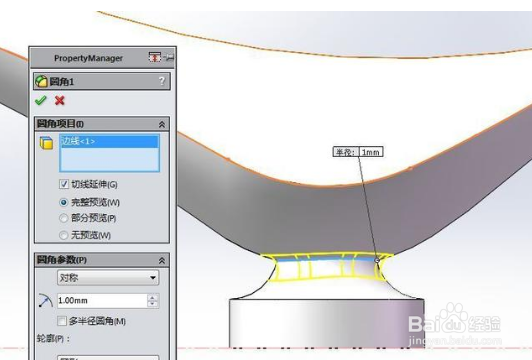This screenshot has height=360, width=532.
Task: Click the PropertyManager pin icon
Action: (x=168, y=57)
